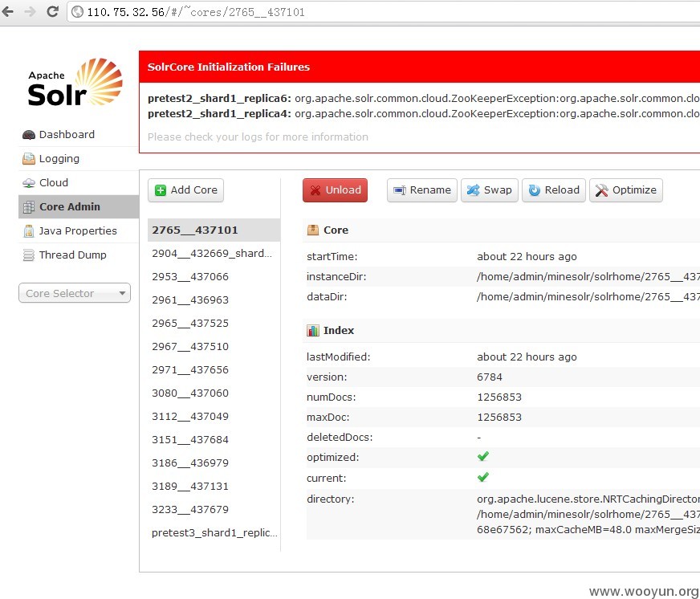The width and height of the screenshot is (700, 599).
Task: Click the Thread Dump stack icon
Action: click(29, 255)
